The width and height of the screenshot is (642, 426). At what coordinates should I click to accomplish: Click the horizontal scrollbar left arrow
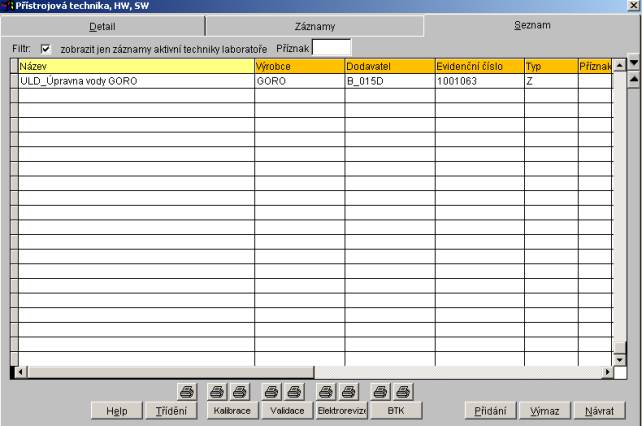tap(15, 372)
